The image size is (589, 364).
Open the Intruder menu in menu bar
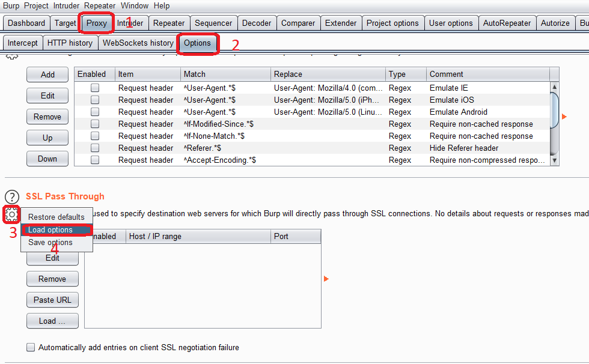click(x=66, y=5)
